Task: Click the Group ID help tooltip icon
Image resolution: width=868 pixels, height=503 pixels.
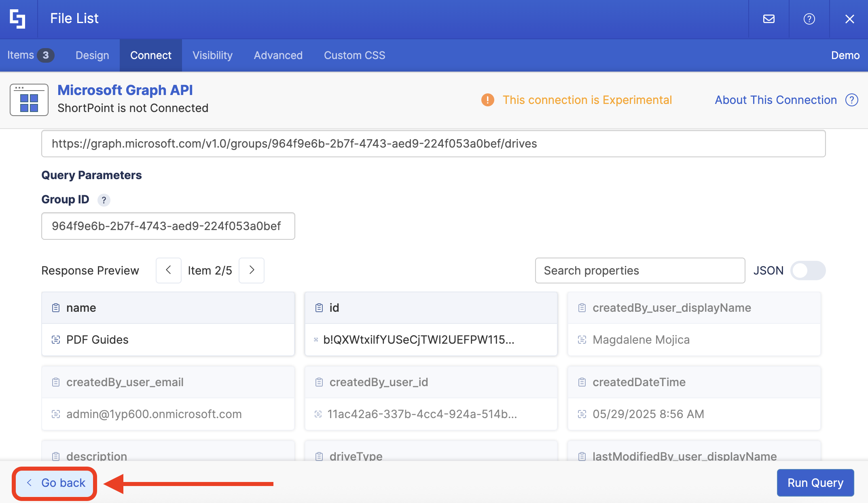Action: pyautogui.click(x=104, y=200)
